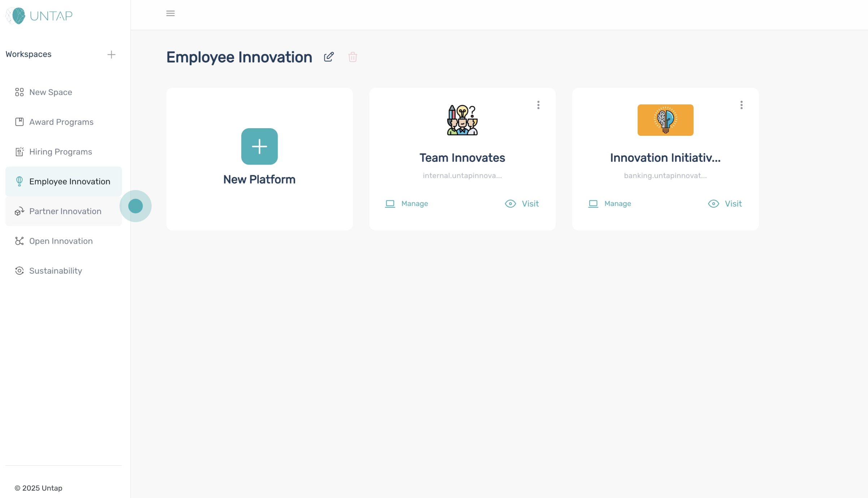Add a workspace with the plus icon
Screen dimensions: 868x498
(111, 55)
